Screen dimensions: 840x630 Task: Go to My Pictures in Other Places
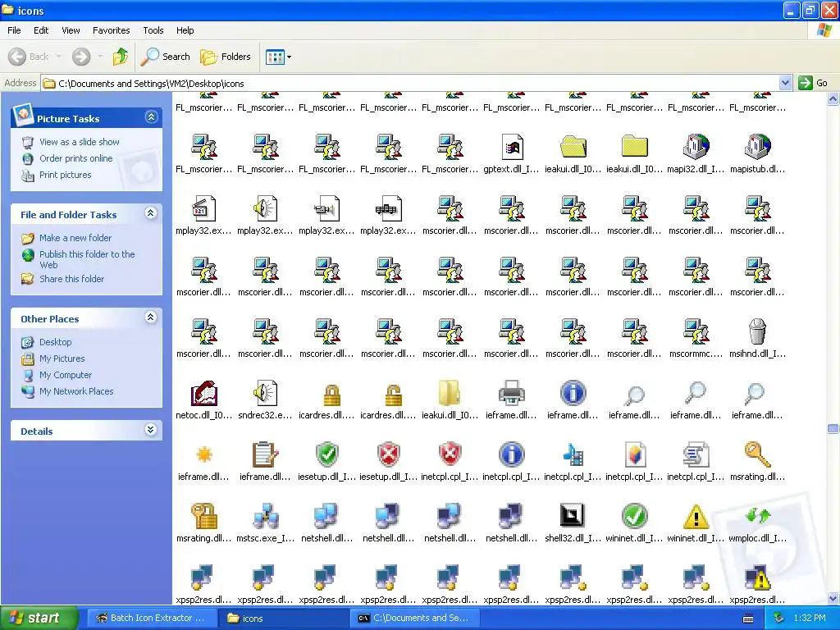click(62, 359)
